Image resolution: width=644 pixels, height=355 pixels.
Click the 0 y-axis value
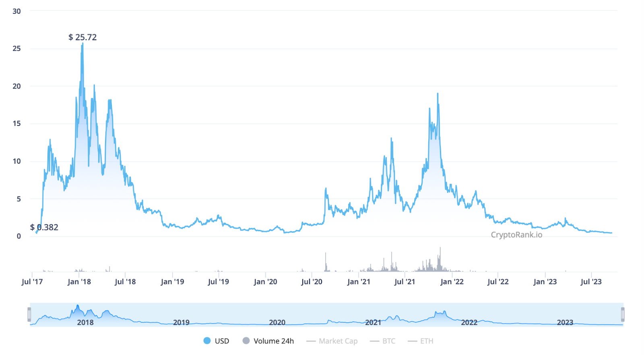[19, 236]
